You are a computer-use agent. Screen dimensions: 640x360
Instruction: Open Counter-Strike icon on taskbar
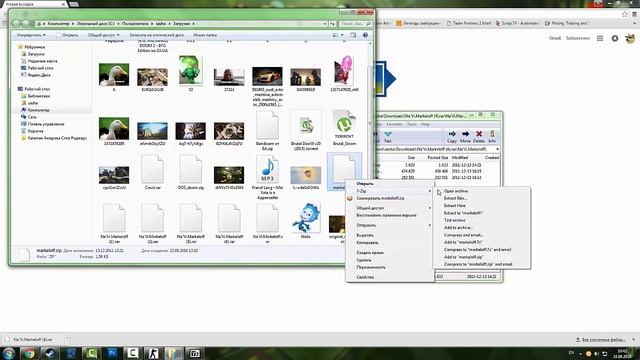click(x=153, y=353)
